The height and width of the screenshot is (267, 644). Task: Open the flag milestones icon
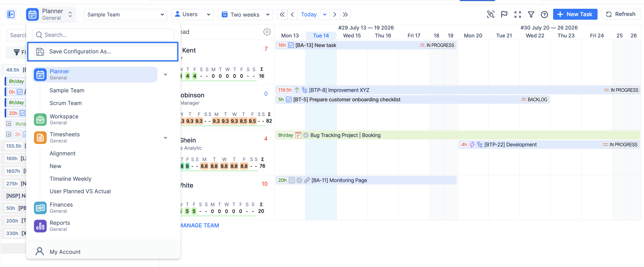click(504, 14)
